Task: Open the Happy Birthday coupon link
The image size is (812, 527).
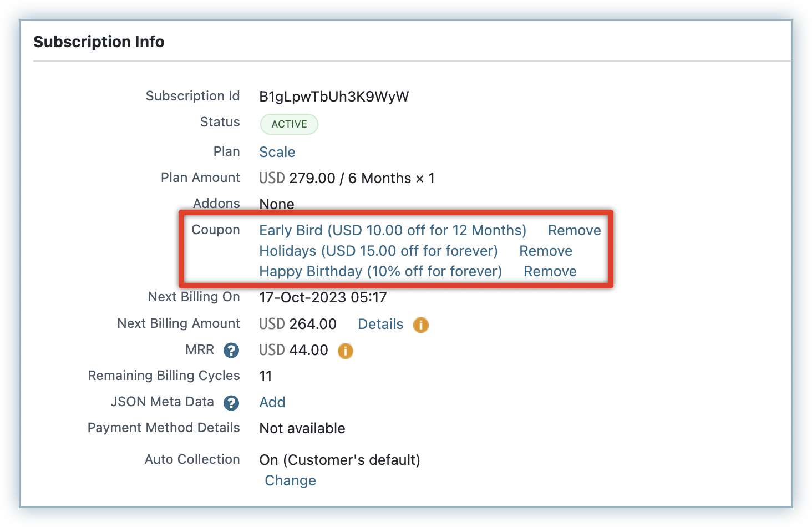Action: 380,271
